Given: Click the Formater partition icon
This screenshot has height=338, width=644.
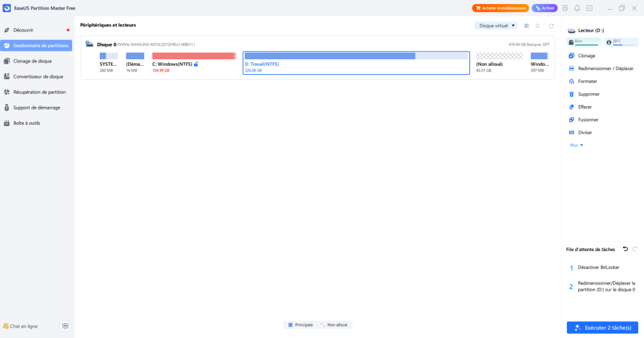Looking at the screenshot, I should [571, 81].
